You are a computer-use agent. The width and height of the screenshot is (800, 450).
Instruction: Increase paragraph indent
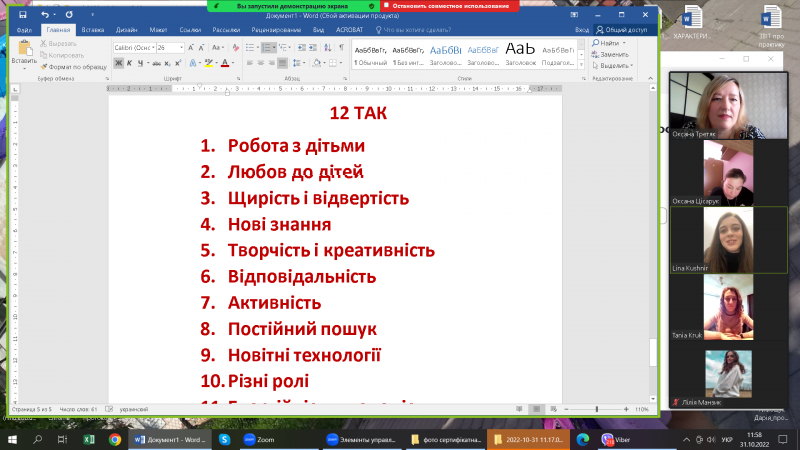point(313,47)
